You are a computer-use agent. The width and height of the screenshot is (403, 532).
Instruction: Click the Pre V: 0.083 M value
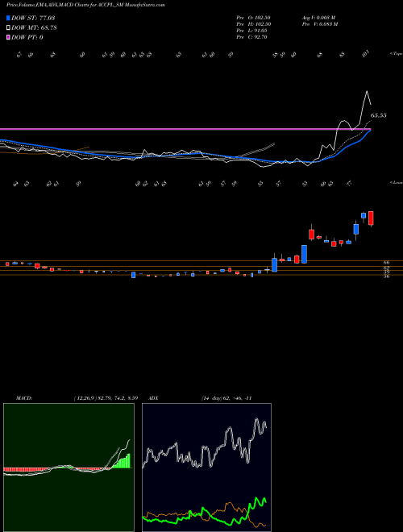[319, 24]
